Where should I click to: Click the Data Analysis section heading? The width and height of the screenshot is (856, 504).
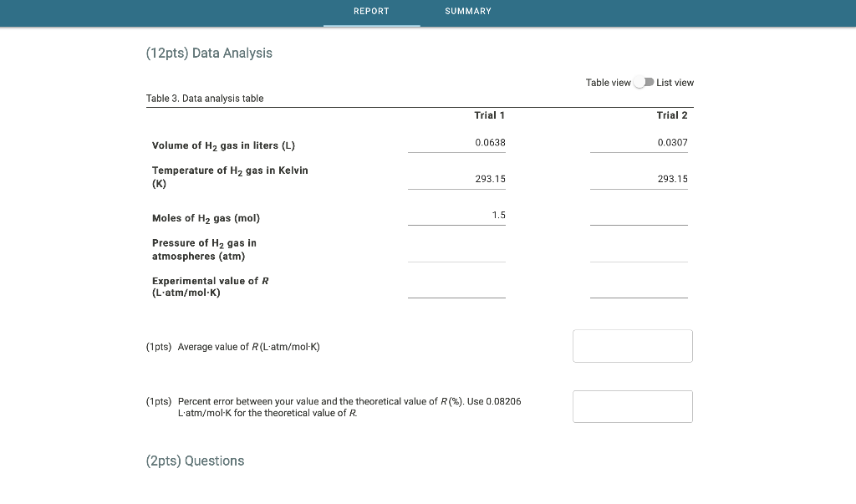(210, 53)
